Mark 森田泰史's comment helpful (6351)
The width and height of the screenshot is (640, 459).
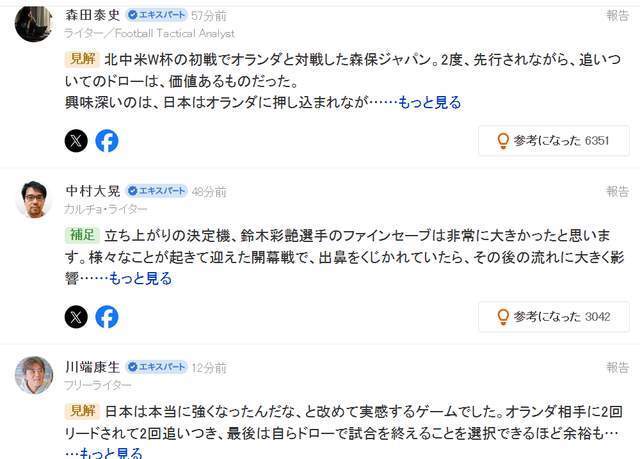click(554, 141)
